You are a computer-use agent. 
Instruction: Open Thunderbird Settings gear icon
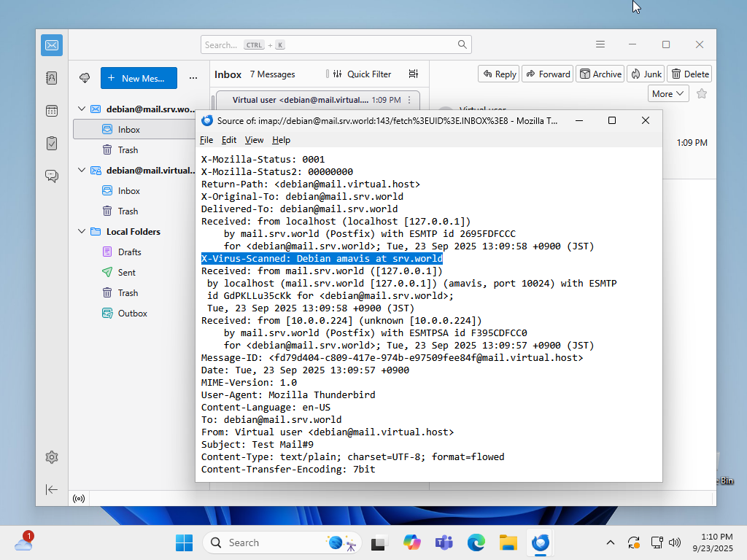click(x=52, y=457)
